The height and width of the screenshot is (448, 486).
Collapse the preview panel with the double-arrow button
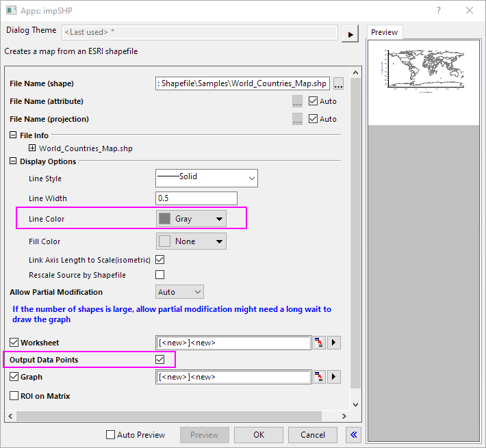tap(354, 434)
